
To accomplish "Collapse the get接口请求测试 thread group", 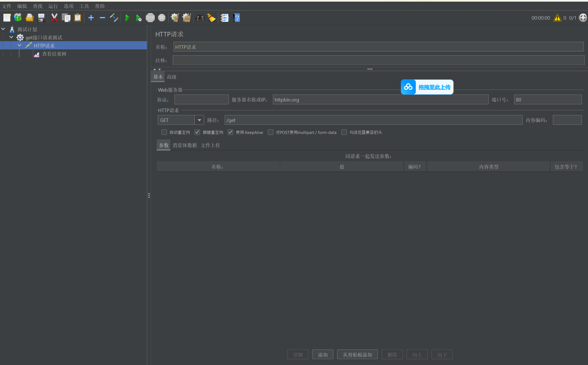I will click(11, 37).
